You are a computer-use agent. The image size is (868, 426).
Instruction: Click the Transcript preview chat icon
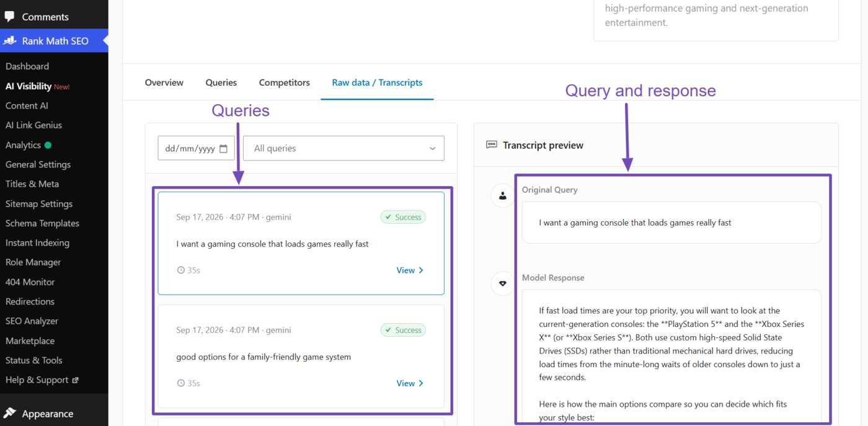[492, 145]
